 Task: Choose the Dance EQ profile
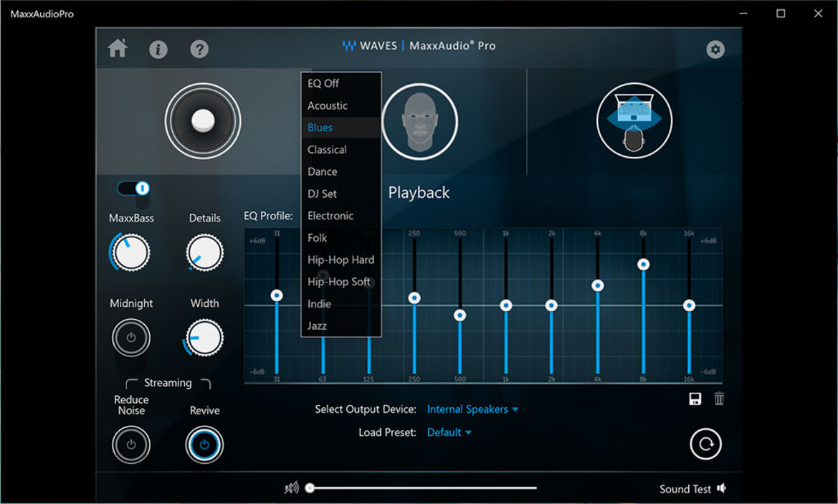[341, 171]
